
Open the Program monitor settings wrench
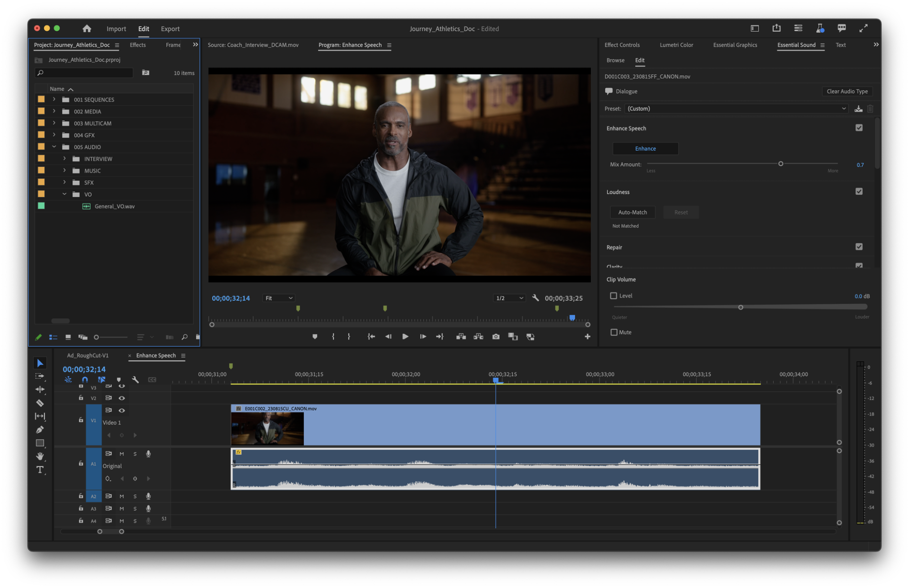point(535,298)
